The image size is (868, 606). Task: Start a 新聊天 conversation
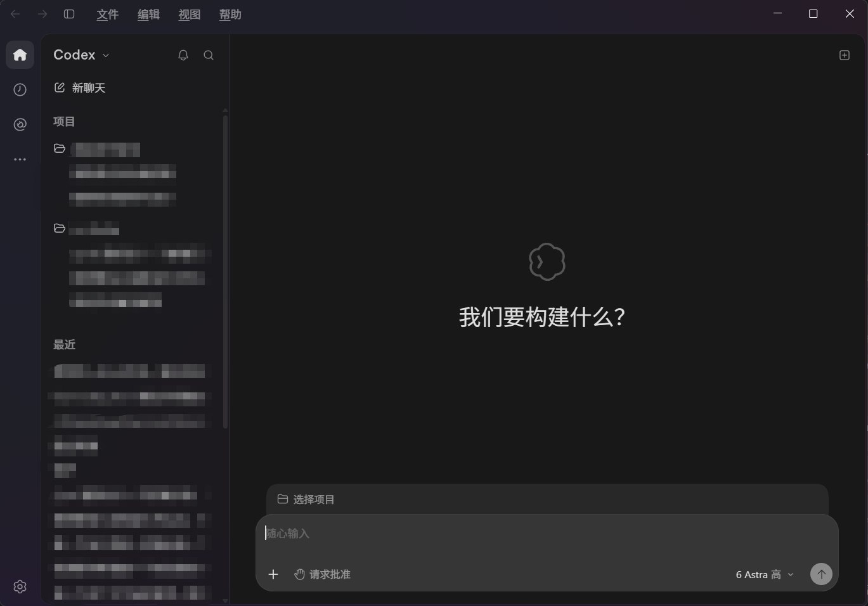[x=80, y=87]
